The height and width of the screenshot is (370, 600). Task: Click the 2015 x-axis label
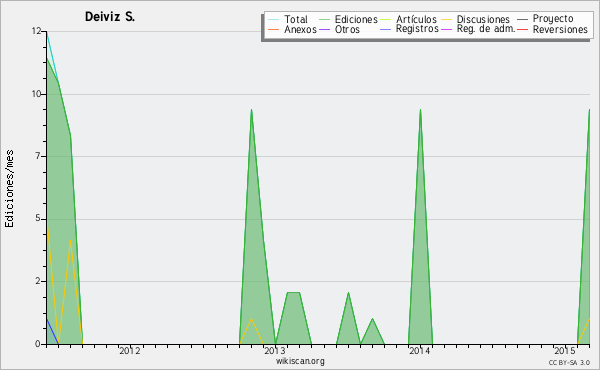click(565, 350)
